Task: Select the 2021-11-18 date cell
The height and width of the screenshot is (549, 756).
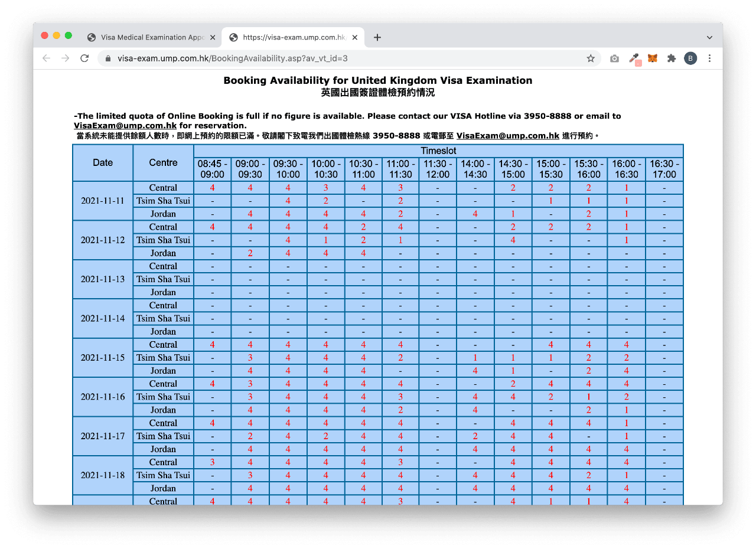Action: [103, 475]
